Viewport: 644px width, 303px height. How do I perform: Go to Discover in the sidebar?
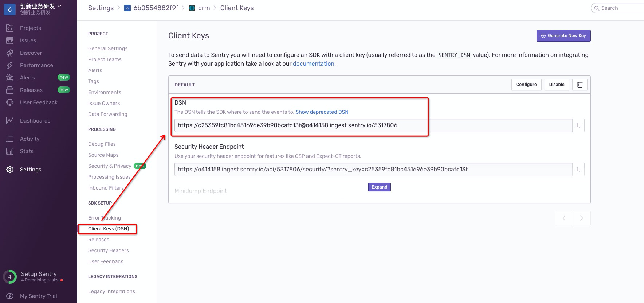[31, 53]
